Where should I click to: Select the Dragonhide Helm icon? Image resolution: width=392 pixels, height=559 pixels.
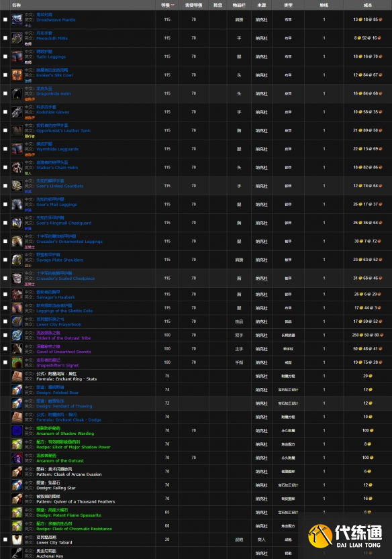17,93
